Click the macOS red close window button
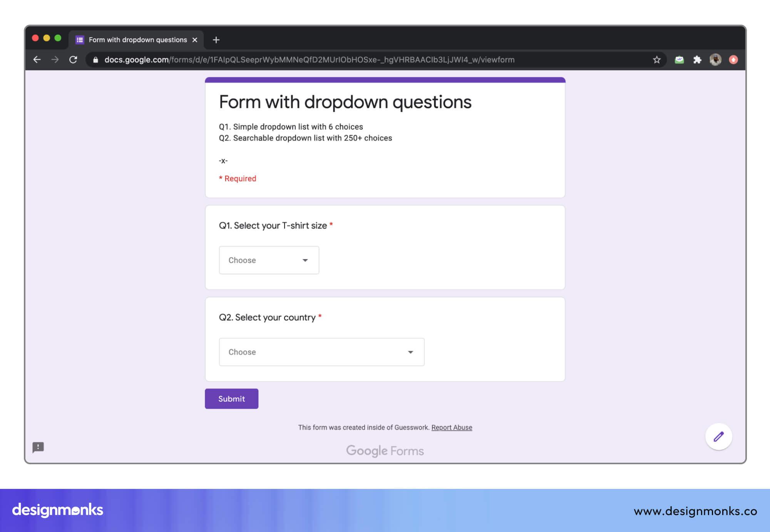The image size is (770, 532). 35,38
